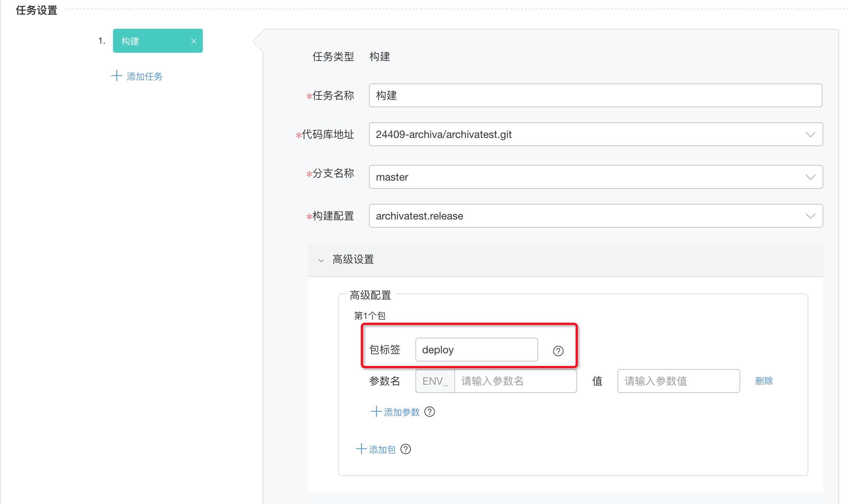Edit the 任务名称 input field
This screenshot has width=848, height=504.
pos(595,95)
